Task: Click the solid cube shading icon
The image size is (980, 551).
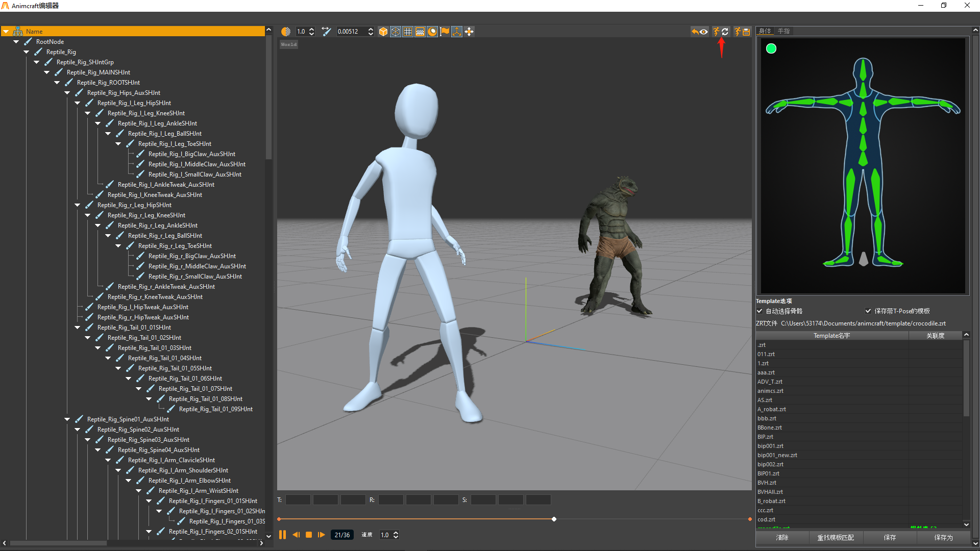Action: pyautogui.click(x=383, y=32)
